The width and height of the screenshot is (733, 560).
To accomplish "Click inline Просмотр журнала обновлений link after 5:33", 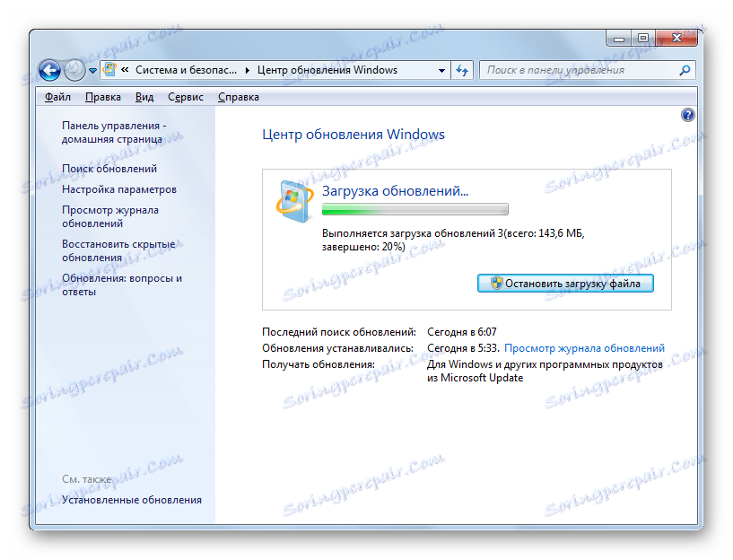I will (584, 348).
